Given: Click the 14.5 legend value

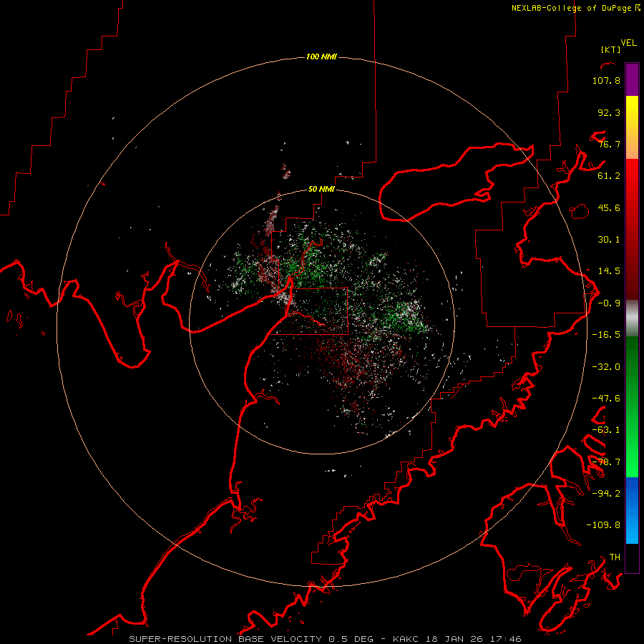Looking at the screenshot, I should [609, 271].
